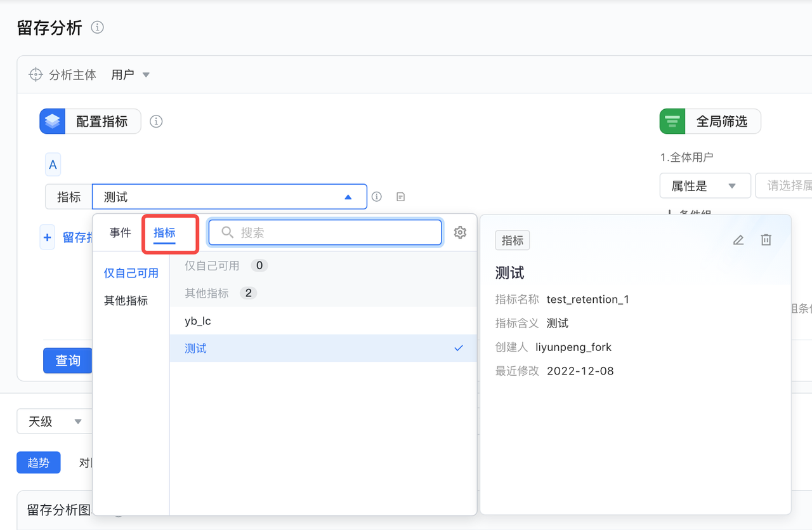Open settings gear beside the search box

[x=460, y=233]
